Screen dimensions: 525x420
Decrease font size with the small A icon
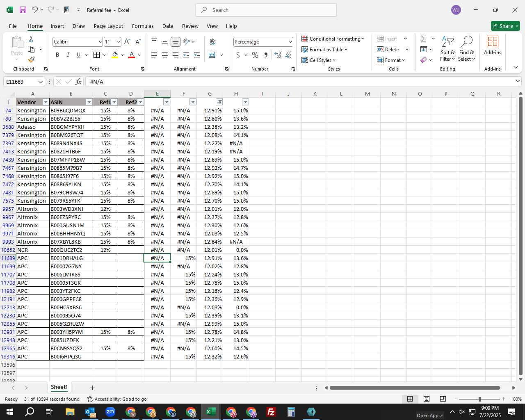tap(138, 41)
